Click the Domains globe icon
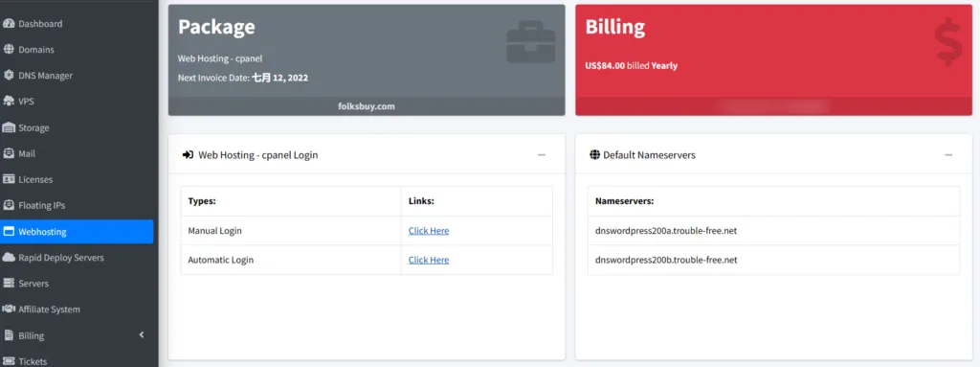Image resolution: width=980 pixels, height=367 pixels. (x=8, y=50)
